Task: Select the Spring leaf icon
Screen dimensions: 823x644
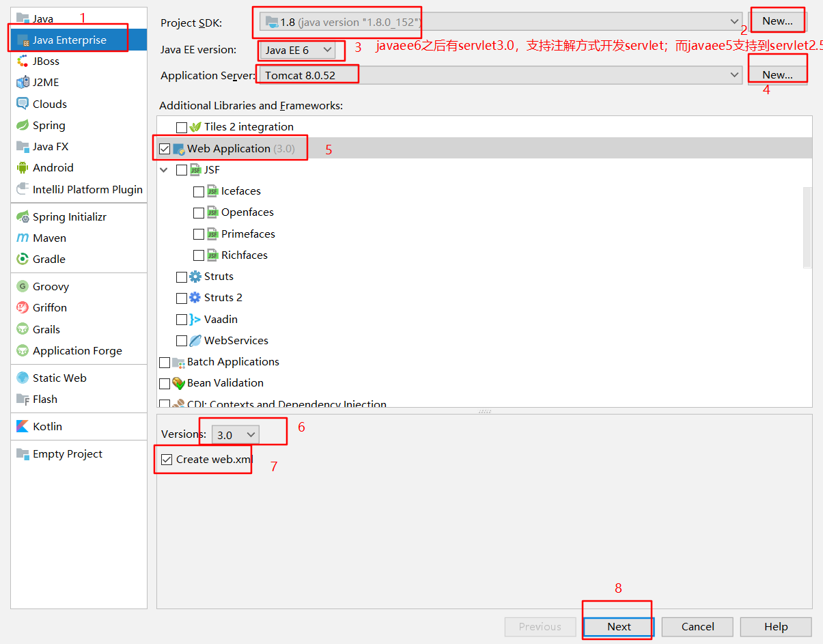Action: click(x=23, y=126)
